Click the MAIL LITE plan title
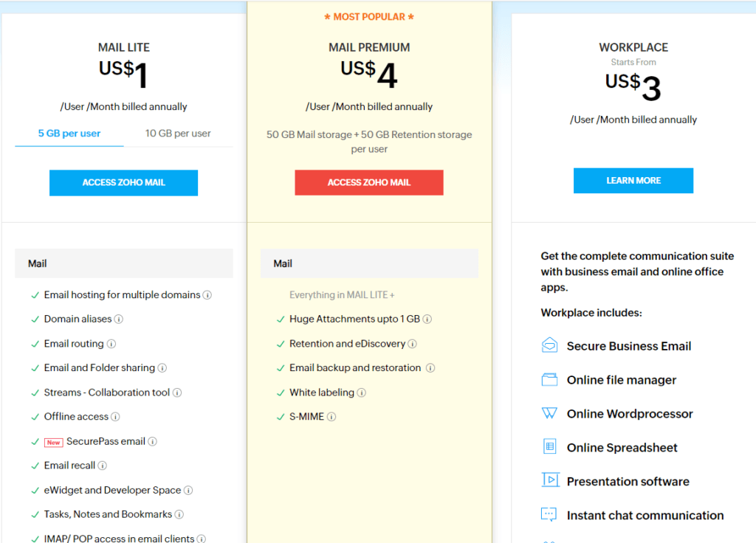This screenshot has width=756, height=543. point(124,48)
